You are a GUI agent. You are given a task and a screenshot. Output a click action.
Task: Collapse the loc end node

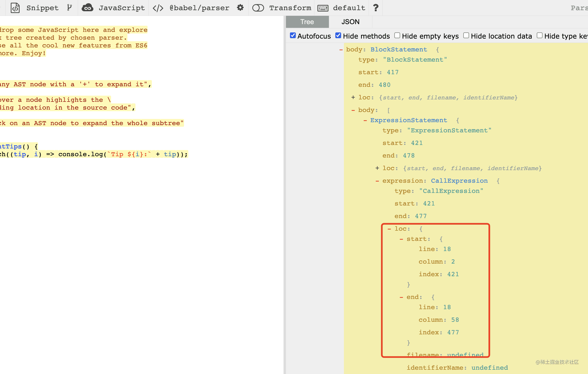[401, 297]
